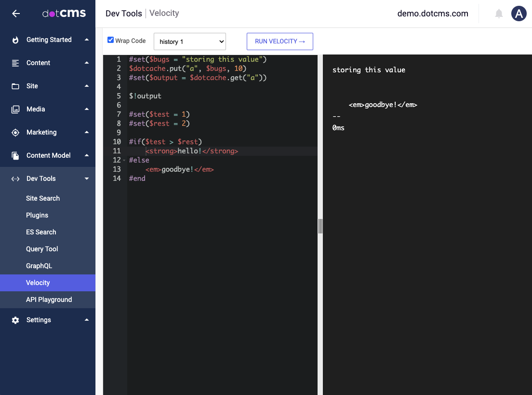This screenshot has height=395, width=532.
Task: Click the Content Model document icon
Action: (x=15, y=156)
